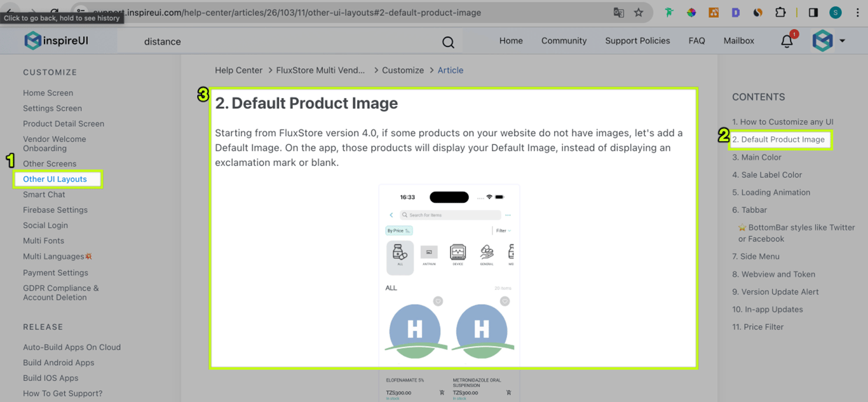Open Build Android Apps in the sidebar
Screen dimensions: 868x402
[x=58, y=363]
